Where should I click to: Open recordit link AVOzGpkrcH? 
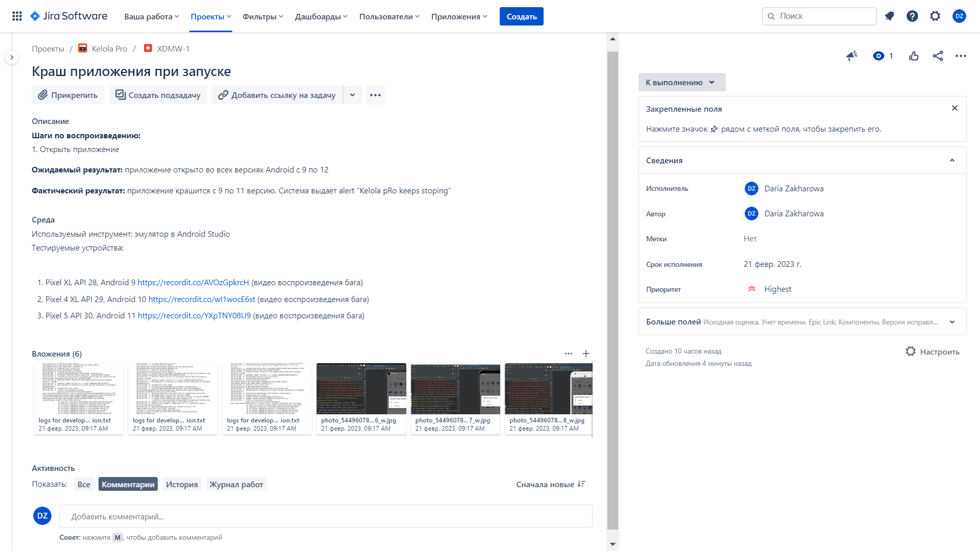pos(193,283)
